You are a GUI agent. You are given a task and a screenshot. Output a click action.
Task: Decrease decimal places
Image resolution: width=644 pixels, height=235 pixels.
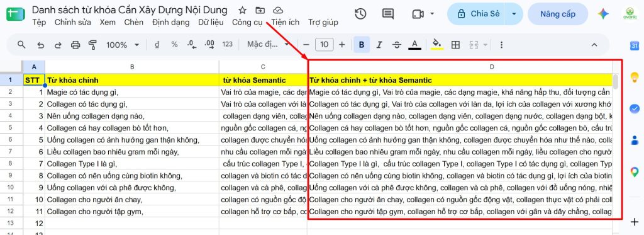(192, 45)
